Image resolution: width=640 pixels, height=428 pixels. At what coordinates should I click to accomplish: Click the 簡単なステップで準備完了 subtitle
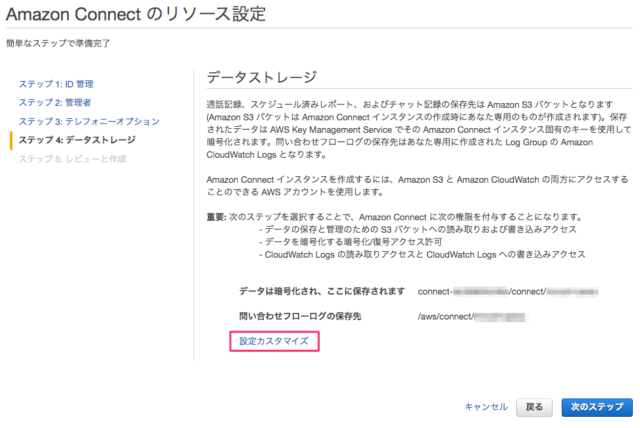58,43
